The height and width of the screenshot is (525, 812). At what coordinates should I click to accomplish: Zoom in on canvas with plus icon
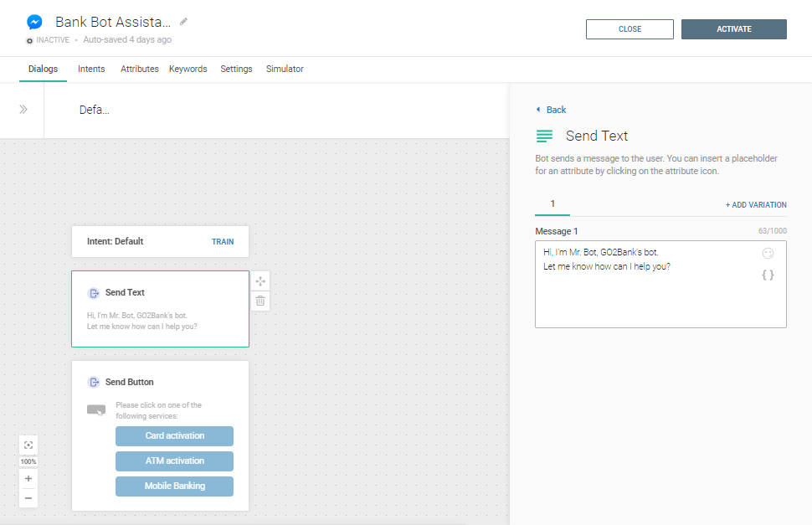tap(28, 479)
